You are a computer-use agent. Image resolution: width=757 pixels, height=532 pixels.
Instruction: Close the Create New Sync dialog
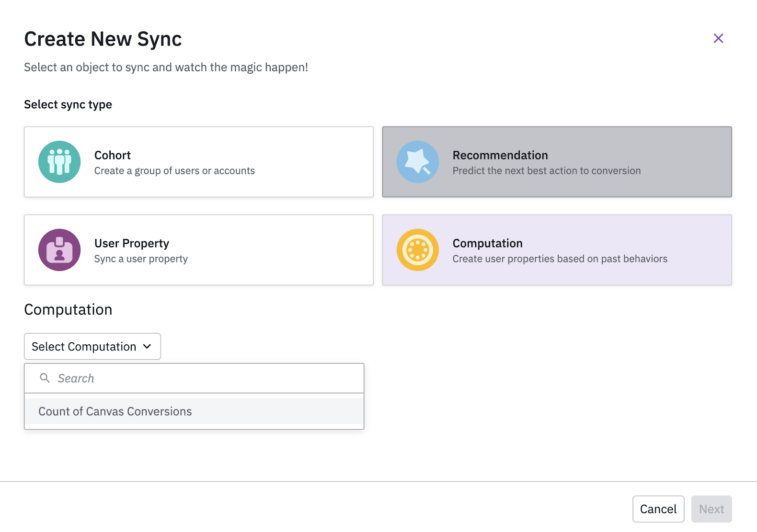[718, 38]
